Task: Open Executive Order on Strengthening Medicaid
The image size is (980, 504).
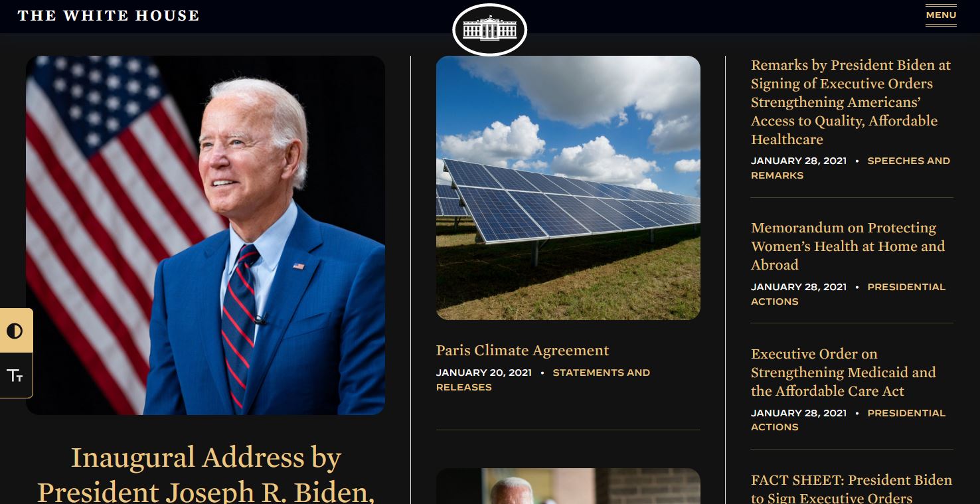Action: pos(843,373)
